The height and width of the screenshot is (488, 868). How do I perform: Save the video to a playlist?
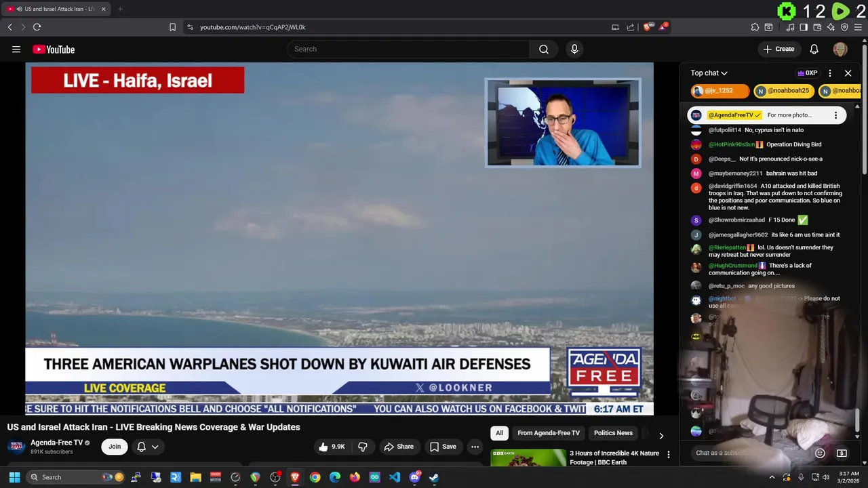(443, 447)
